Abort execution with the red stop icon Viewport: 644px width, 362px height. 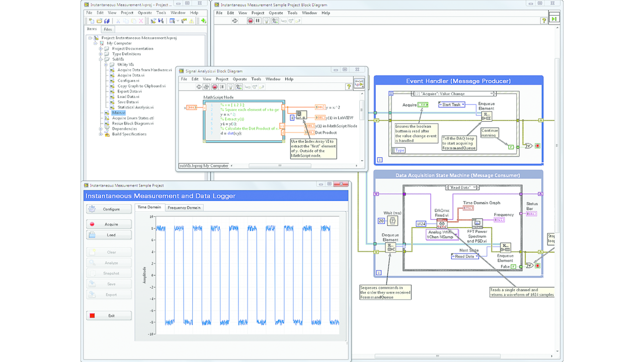pos(215,86)
